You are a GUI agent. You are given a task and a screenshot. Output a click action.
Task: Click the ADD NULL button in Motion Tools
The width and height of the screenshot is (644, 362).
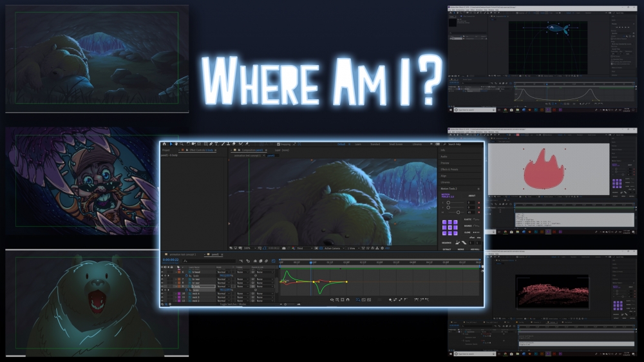point(475,249)
